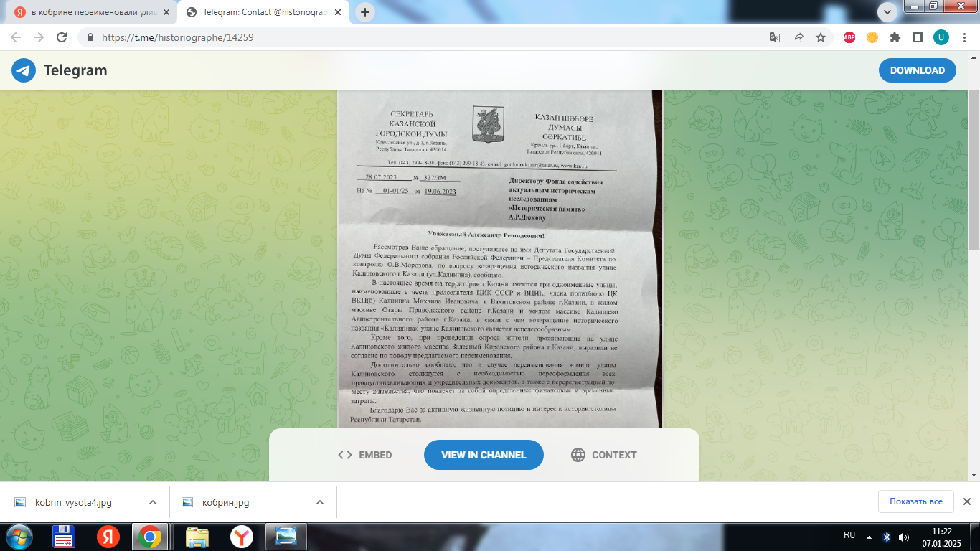Click the VIEW IN CHANNEL button

[x=484, y=455]
